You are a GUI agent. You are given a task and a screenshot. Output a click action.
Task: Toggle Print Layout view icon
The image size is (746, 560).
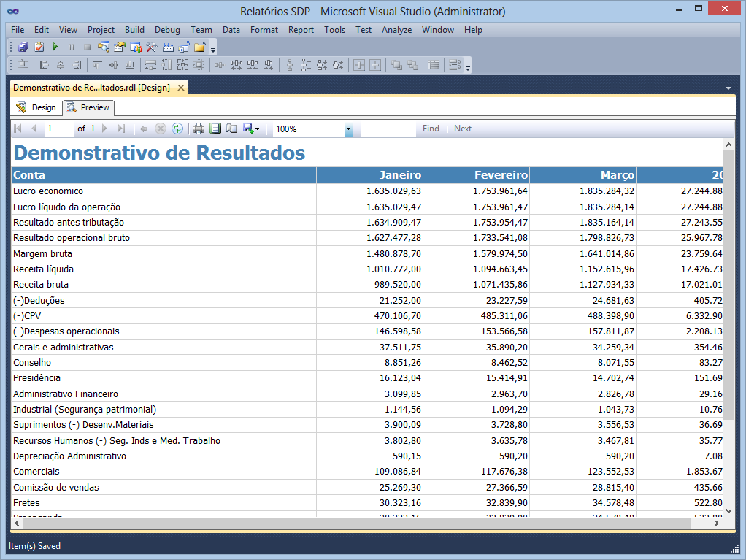215,129
